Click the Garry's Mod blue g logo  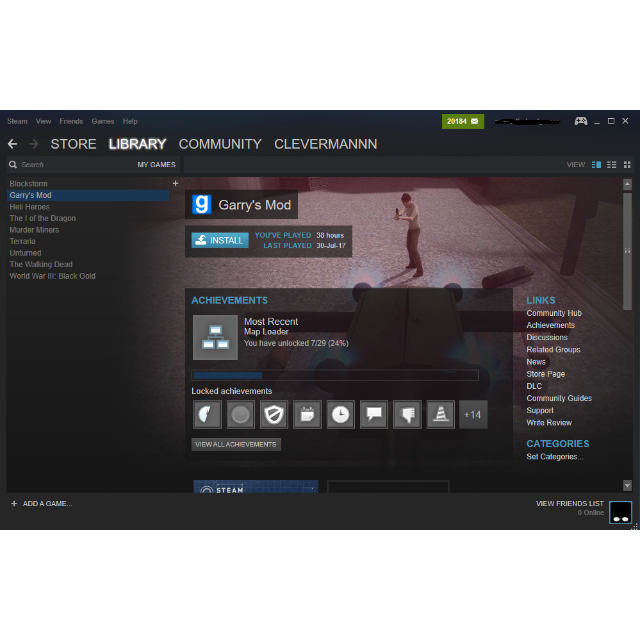coord(202,204)
